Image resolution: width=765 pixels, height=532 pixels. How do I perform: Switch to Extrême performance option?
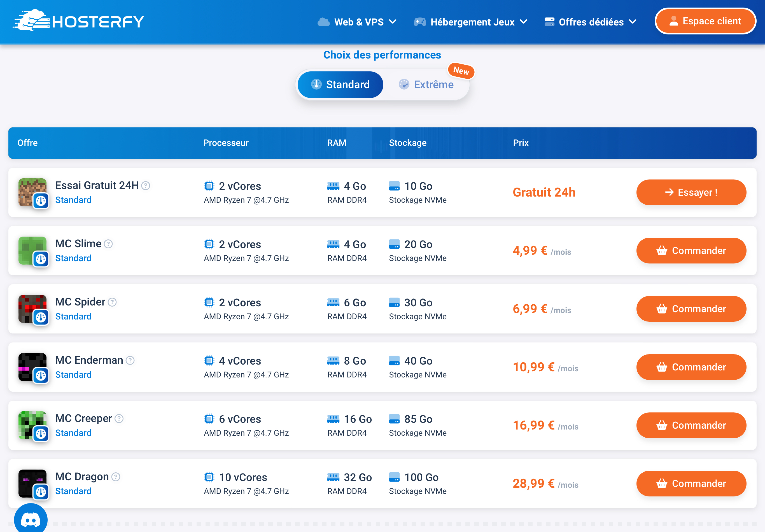[426, 85]
